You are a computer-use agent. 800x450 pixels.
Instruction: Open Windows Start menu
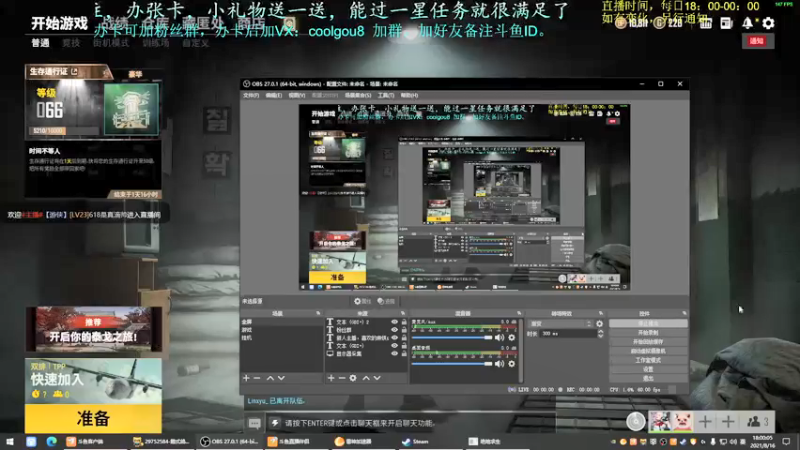pos(10,441)
